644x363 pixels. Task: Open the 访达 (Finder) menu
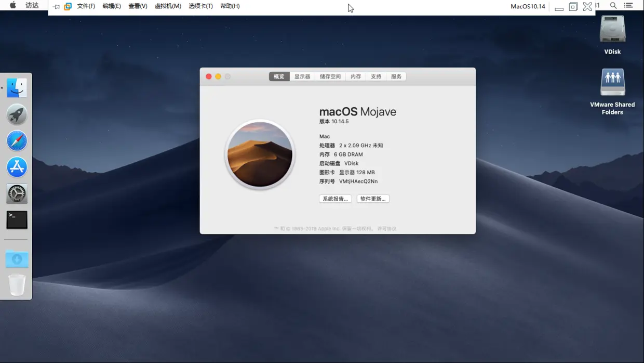(32, 6)
